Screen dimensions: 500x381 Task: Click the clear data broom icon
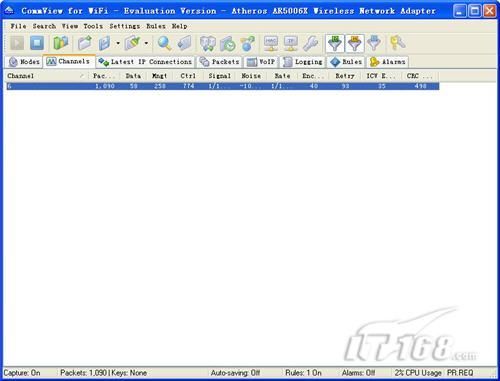(x=132, y=43)
